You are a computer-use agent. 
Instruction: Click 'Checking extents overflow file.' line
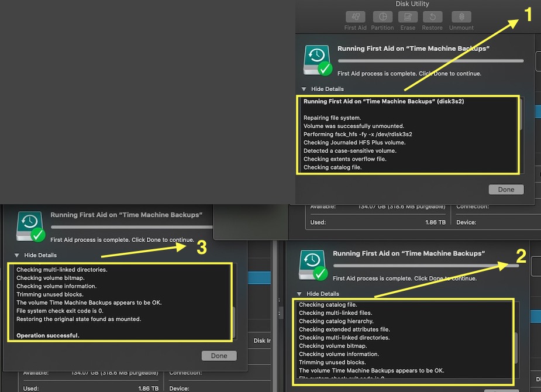click(344, 159)
